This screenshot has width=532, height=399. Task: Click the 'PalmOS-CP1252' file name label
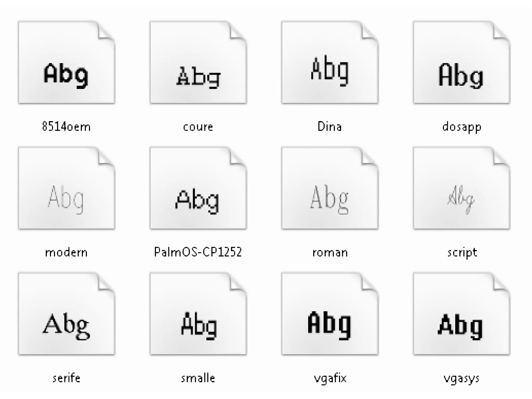coord(198,252)
